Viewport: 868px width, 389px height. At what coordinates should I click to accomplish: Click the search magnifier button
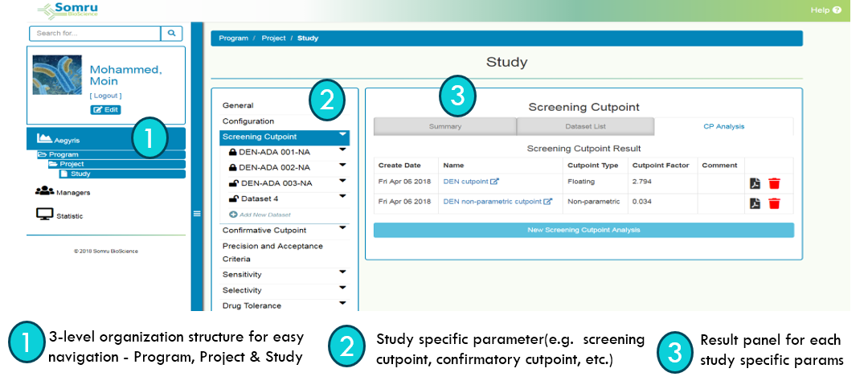172,33
